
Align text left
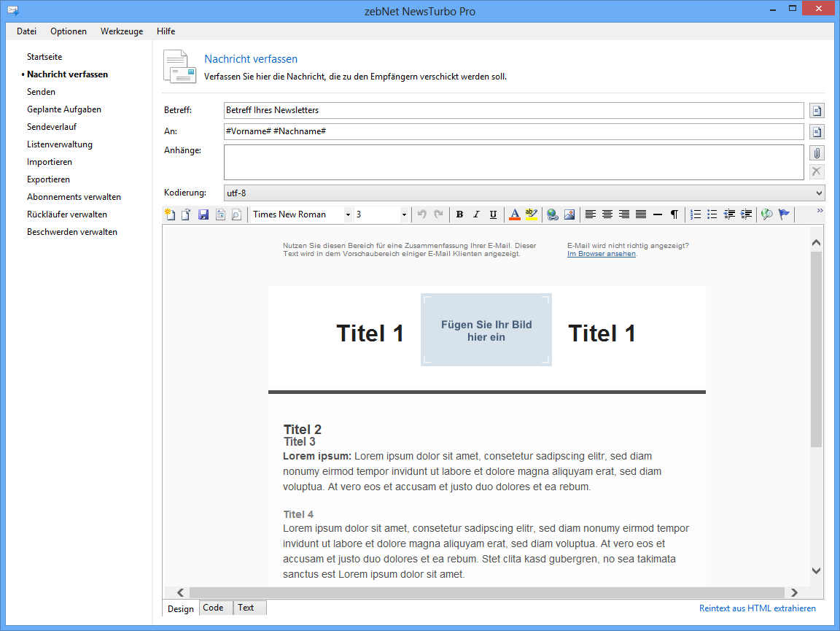(591, 214)
